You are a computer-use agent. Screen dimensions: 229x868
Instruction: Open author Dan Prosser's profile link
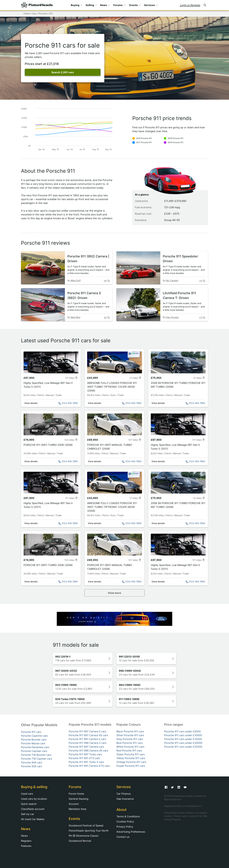click(172, 317)
